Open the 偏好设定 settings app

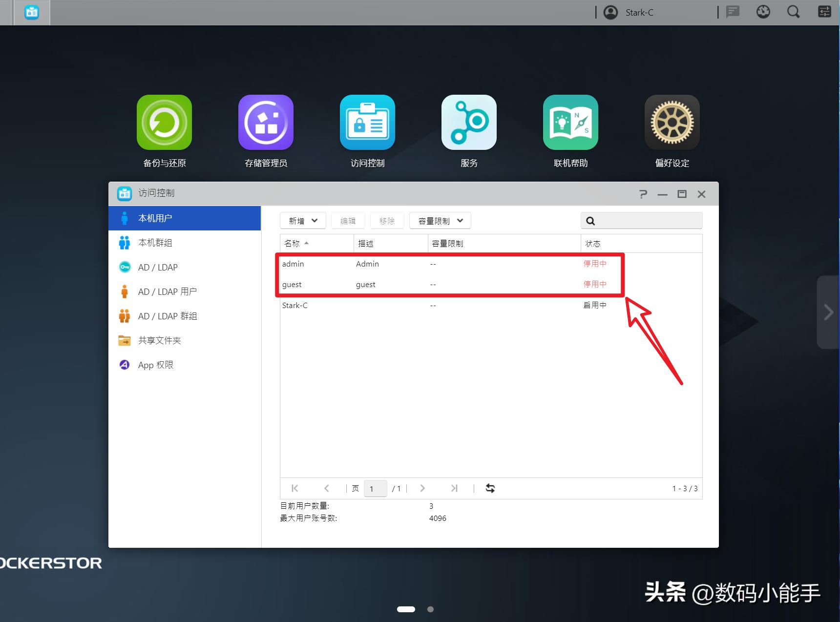pos(672,123)
